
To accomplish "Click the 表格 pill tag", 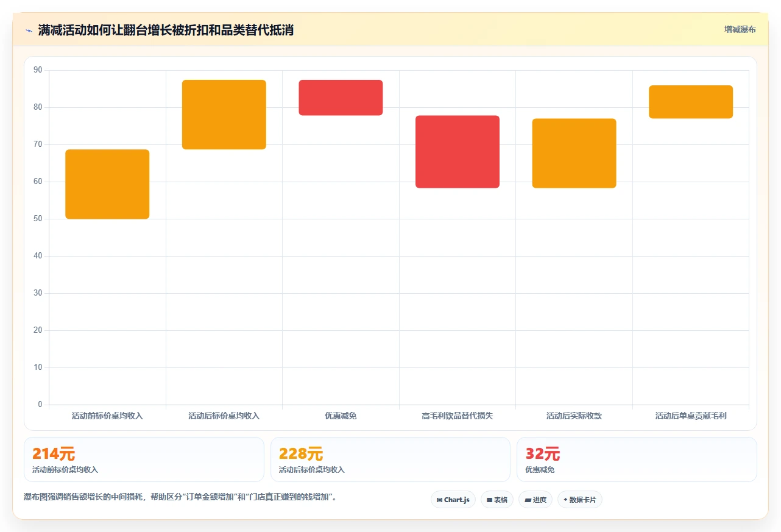I will click(497, 500).
